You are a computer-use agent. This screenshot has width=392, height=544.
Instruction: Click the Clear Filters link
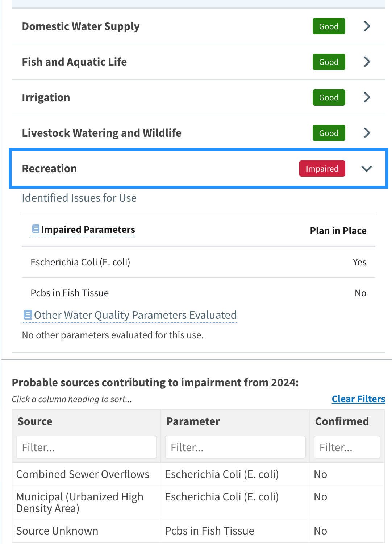coord(358,399)
